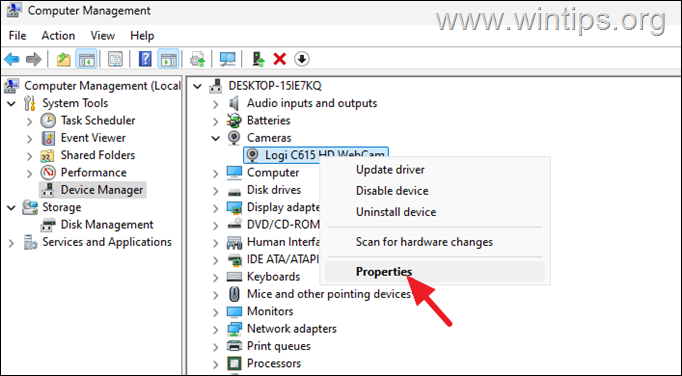Collapse the DESKTOP-15IE7KQ root node
Image resolution: width=682 pixels, height=376 pixels.
point(197,86)
